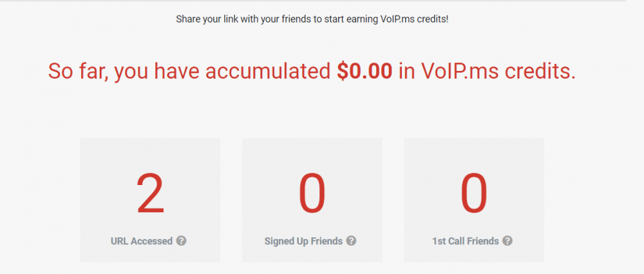Click the 1st Call Friends label

coord(466,241)
